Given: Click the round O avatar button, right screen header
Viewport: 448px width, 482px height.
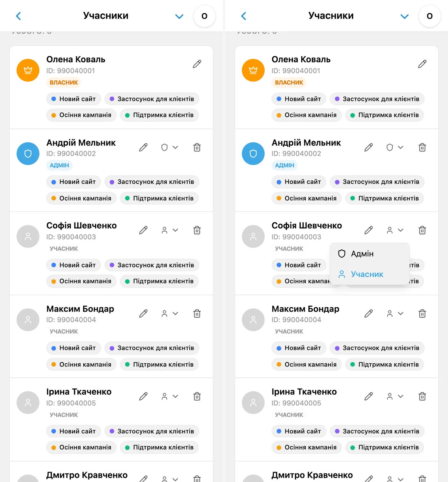Looking at the screenshot, I should [430, 16].
